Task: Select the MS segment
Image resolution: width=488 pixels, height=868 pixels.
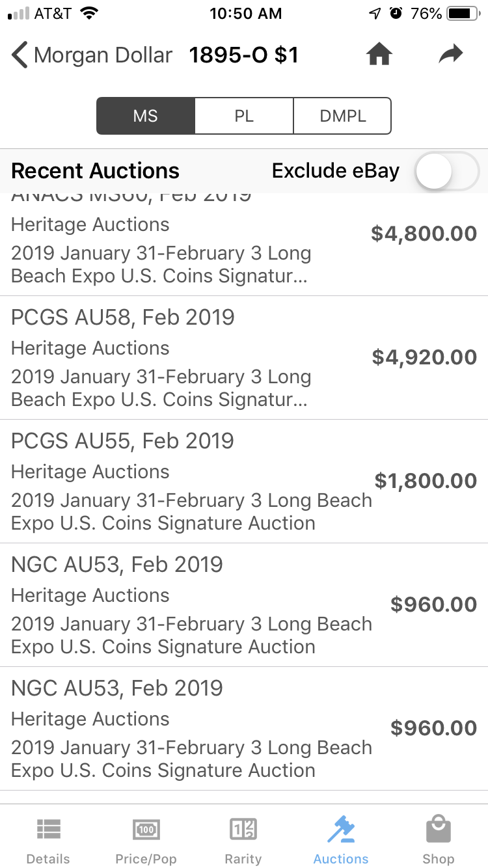Action: pos(146,116)
